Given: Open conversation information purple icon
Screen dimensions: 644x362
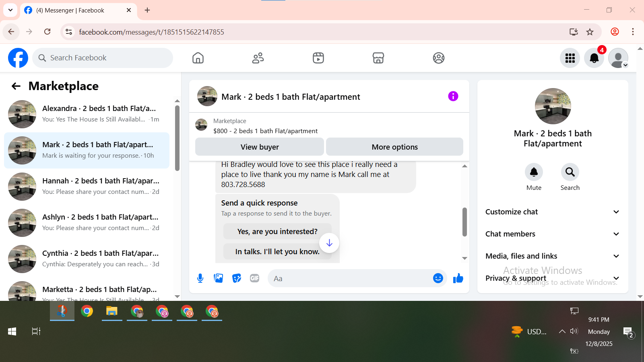Looking at the screenshot, I should click(x=453, y=96).
